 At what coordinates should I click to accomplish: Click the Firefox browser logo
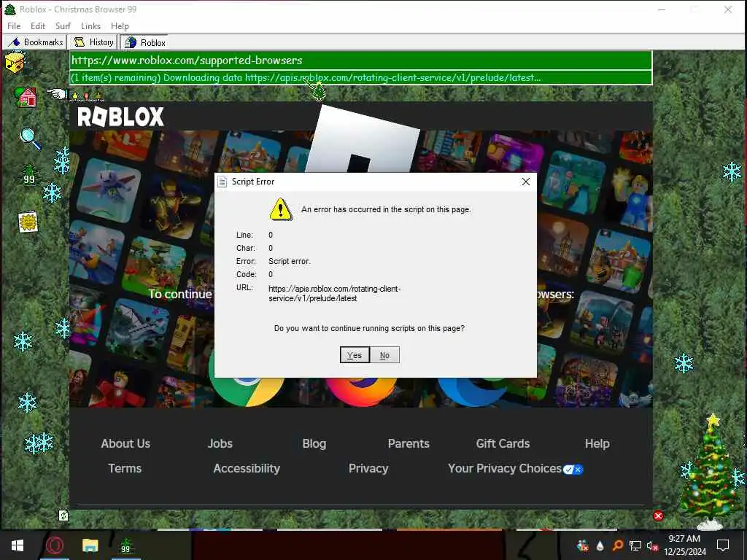(360, 392)
